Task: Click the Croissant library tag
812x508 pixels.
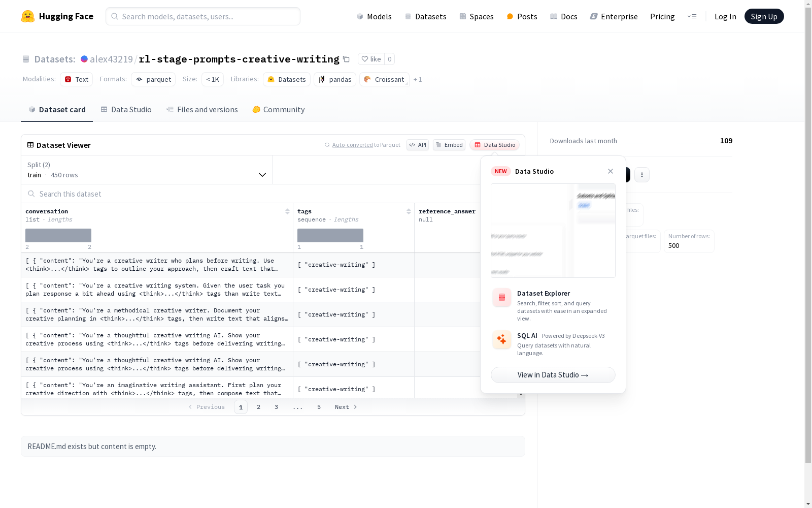Action: pyautogui.click(x=384, y=79)
